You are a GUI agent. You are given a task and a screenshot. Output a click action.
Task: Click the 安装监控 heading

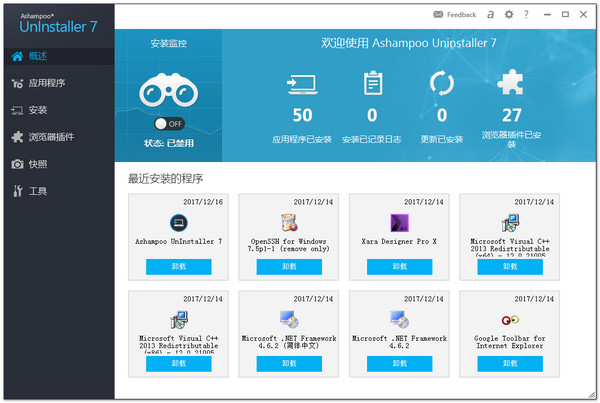coord(169,44)
